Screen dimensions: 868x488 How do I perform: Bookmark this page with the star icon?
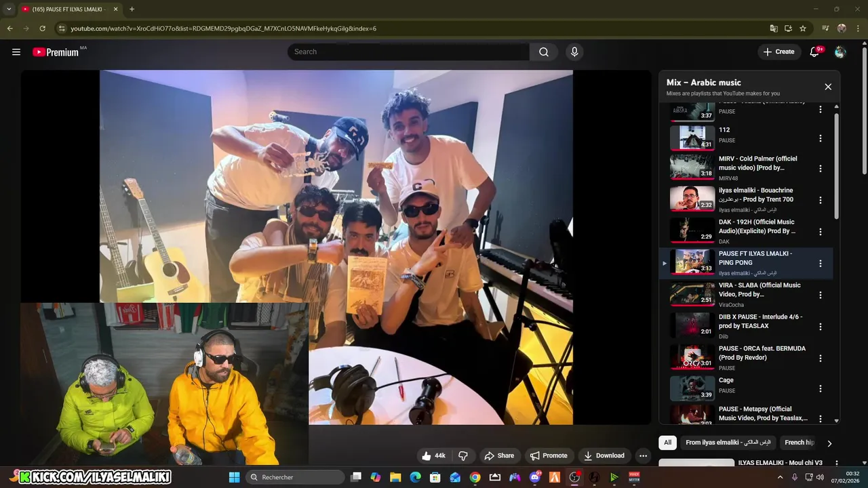click(803, 28)
